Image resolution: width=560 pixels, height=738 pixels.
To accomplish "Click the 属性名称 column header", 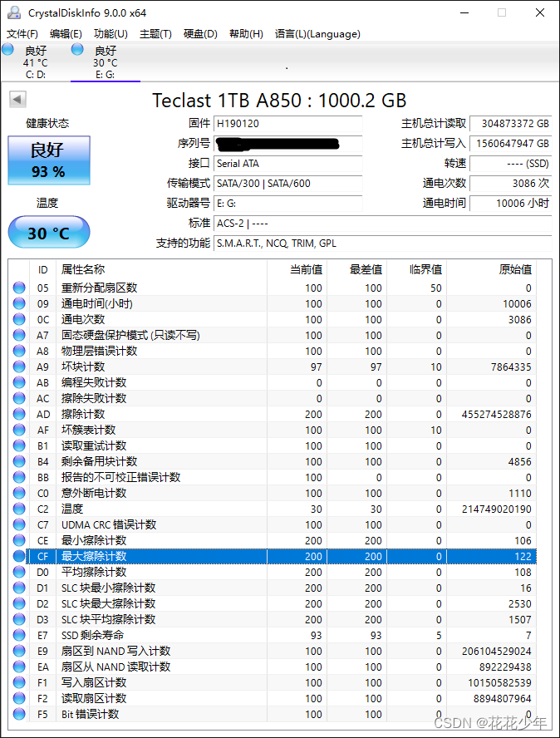I will coord(161,270).
